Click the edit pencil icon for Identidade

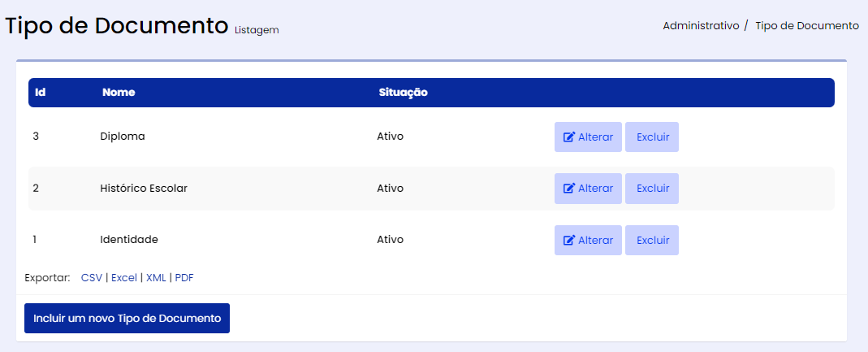click(x=569, y=241)
